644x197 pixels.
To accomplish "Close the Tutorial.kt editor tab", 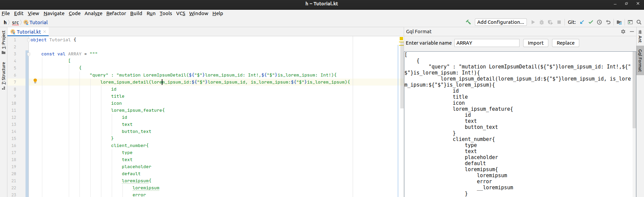I will (45, 32).
